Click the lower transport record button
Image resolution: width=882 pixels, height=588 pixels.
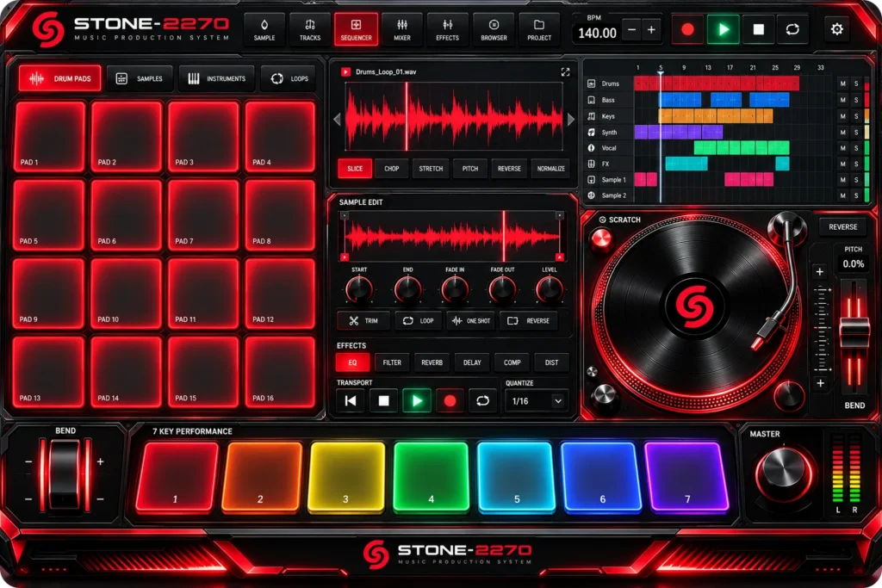(450, 401)
